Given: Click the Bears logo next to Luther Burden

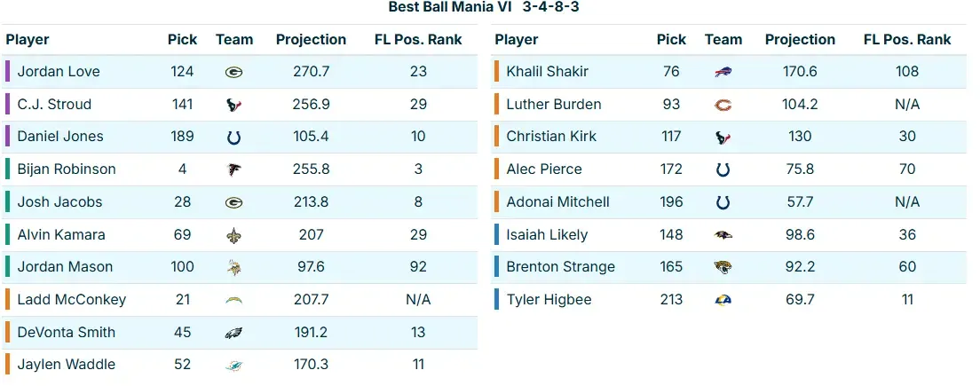Looking at the screenshot, I should point(723,105).
